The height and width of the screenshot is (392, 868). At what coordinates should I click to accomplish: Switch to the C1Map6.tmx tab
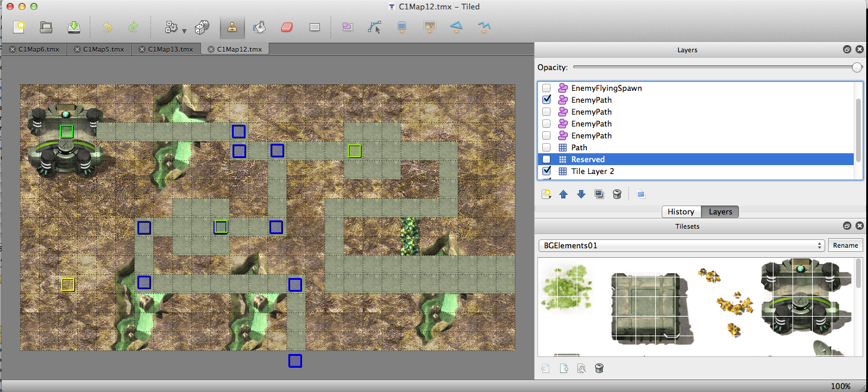(x=34, y=49)
